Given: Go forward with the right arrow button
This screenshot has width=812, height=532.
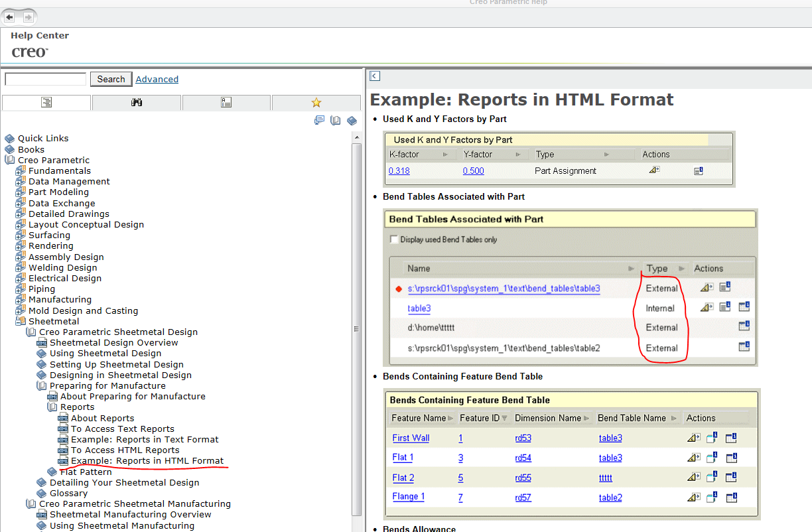Looking at the screenshot, I should point(28,17).
